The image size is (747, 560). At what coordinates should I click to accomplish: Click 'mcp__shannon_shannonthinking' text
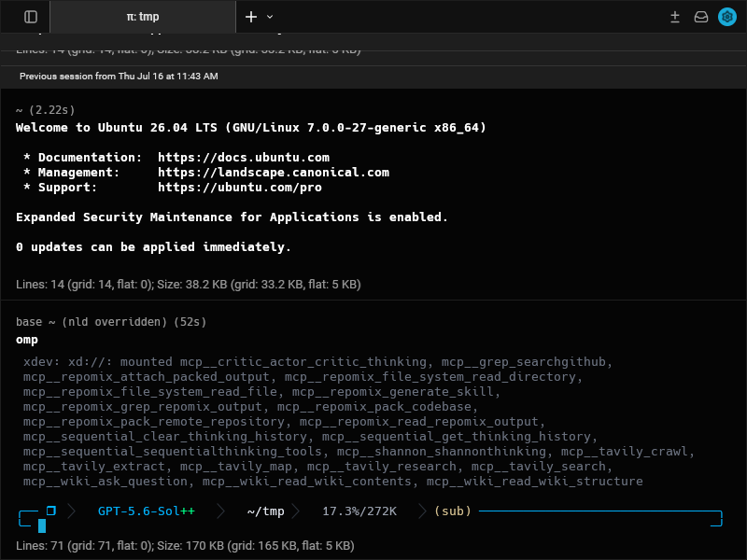[x=441, y=452]
